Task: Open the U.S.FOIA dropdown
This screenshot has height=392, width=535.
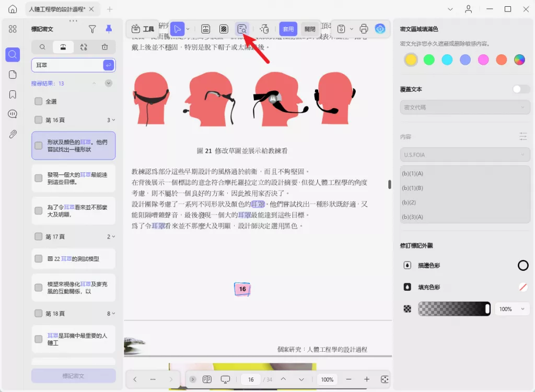Action: (464, 155)
